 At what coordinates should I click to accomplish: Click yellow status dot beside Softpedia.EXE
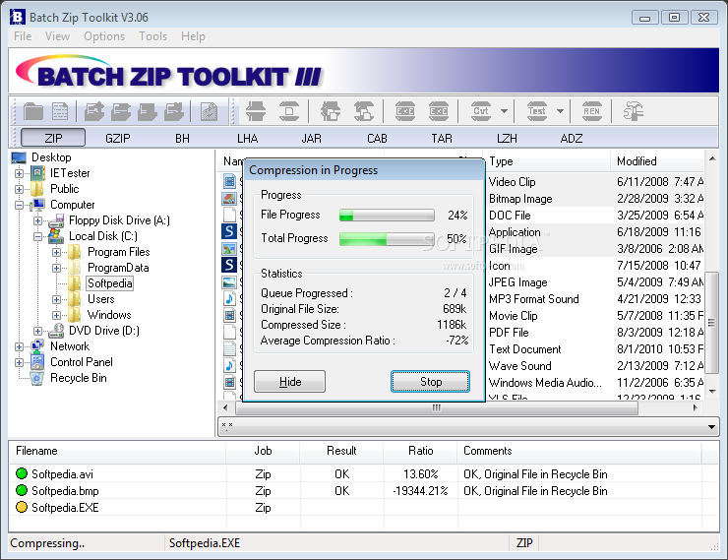(22, 507)
